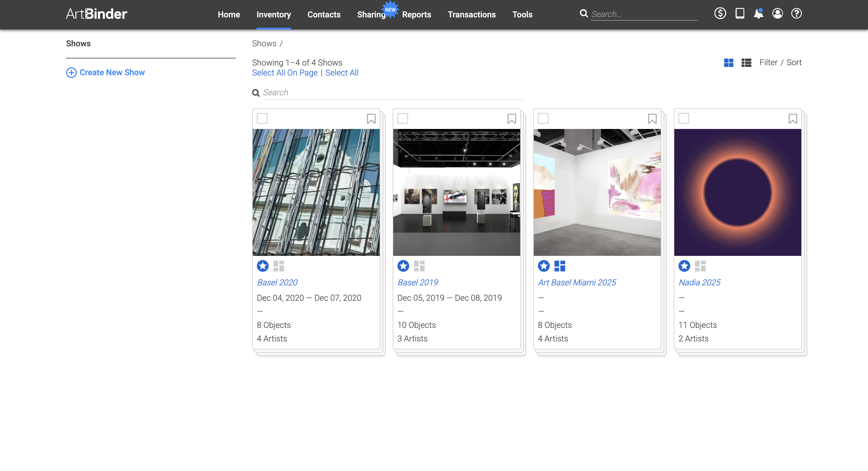This screenshot has width=868, height=471.
Task: Click Create New Show link
Action: [x=112, y=72]
